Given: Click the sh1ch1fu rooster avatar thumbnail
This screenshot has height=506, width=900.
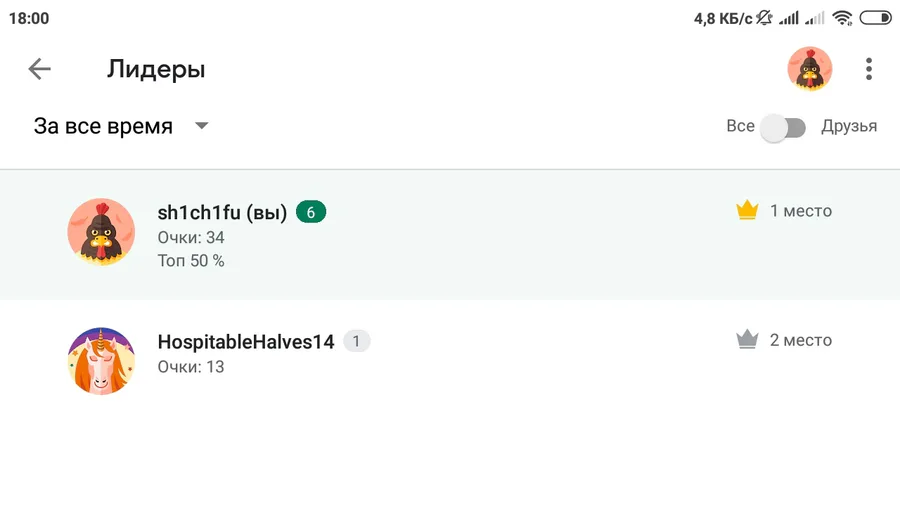Looking at the screenshot, I should click(101, 232).
